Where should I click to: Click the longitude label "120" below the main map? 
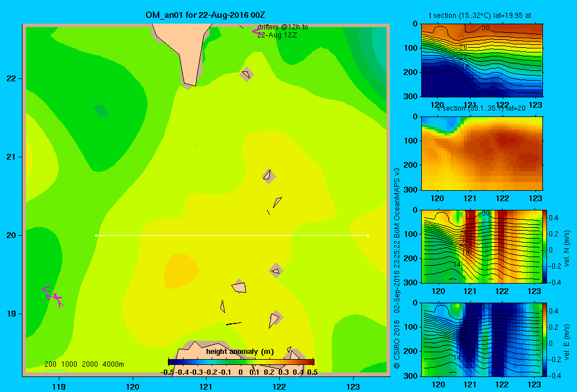tap(133, 386)
